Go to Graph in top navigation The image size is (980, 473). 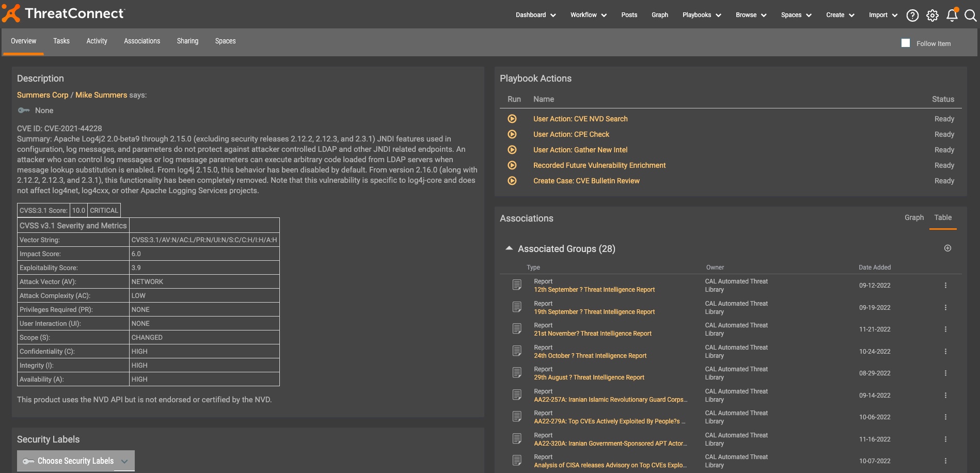(660, 15)
